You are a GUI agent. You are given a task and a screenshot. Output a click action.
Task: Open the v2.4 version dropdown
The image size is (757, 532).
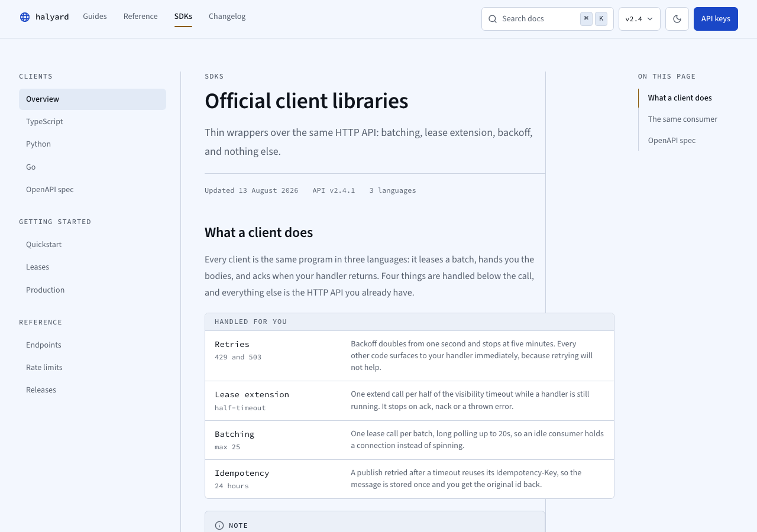coord(639,19)
